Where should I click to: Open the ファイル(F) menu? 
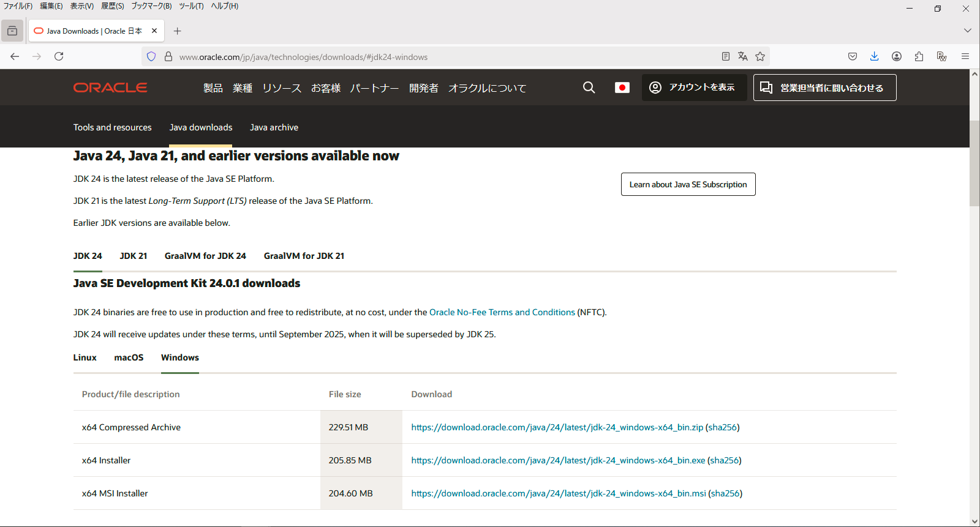[18, 6]
